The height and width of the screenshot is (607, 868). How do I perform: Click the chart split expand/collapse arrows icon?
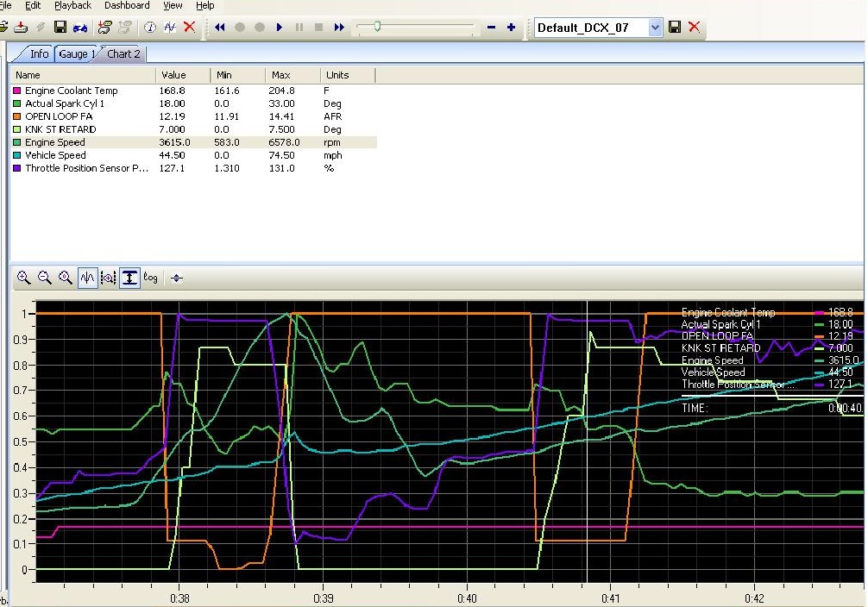tap(177, 278)
